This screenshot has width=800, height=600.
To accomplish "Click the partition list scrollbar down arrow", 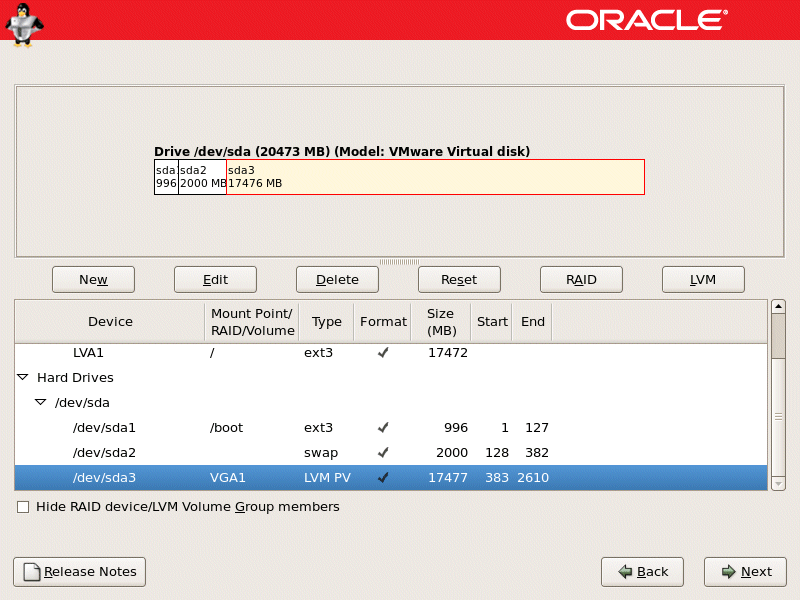I will click(x=778, y=483).
